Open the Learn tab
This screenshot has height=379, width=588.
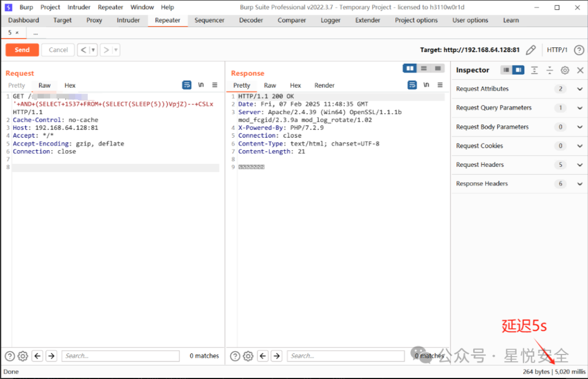click(x=511, y=20)
